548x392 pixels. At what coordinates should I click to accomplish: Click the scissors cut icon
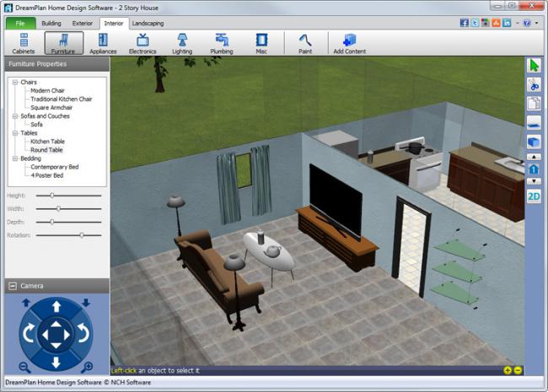[x=534, y=85]
